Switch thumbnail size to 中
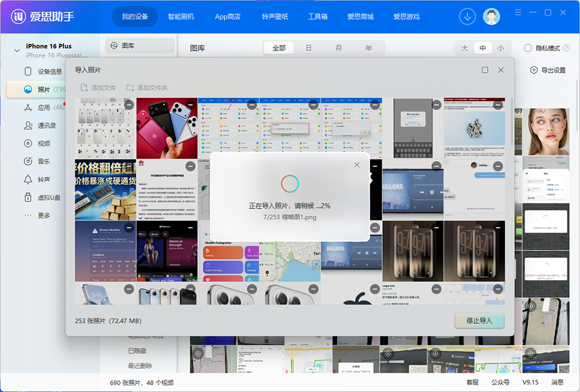The image size is (580, 392). [x=483, y=48]
